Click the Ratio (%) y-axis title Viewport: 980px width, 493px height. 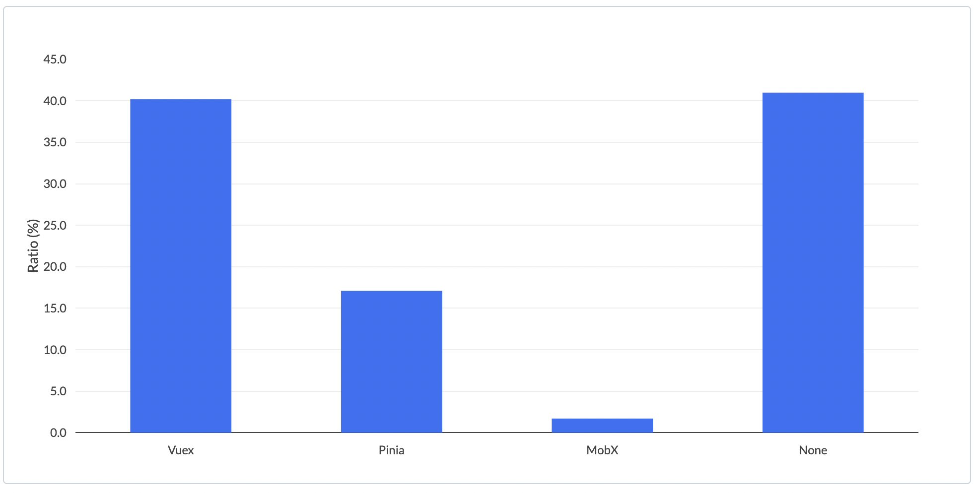pos(33,246)
